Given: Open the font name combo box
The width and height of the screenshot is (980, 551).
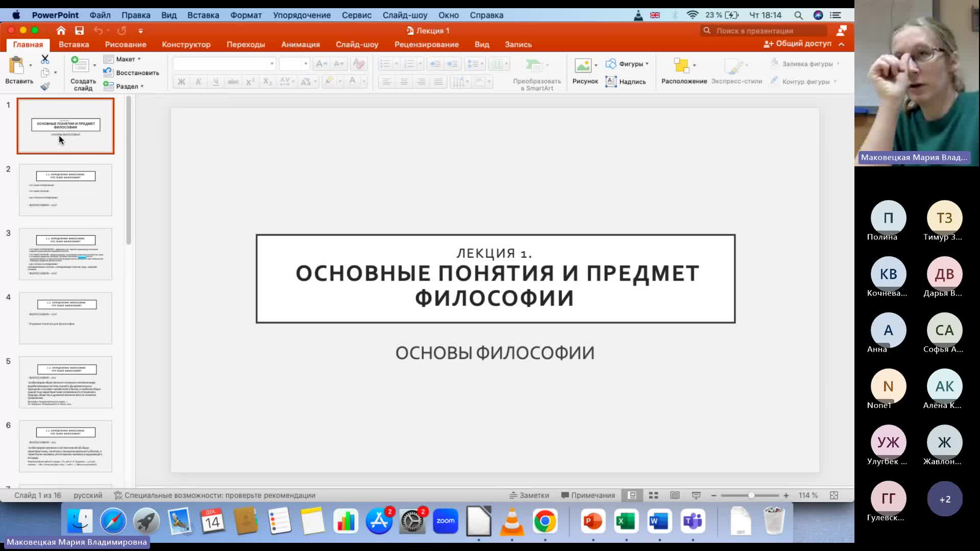Looking at the screenshot, I should [x=225, y=64].
